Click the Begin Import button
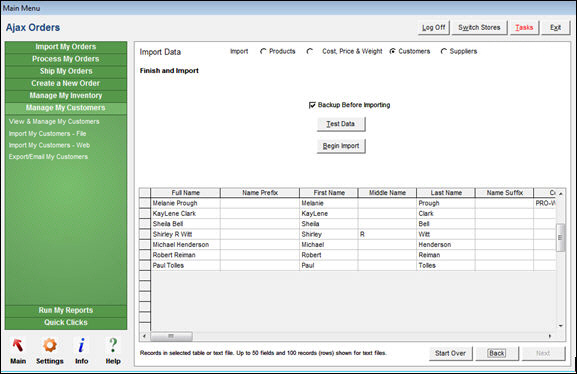 [341, 146]
